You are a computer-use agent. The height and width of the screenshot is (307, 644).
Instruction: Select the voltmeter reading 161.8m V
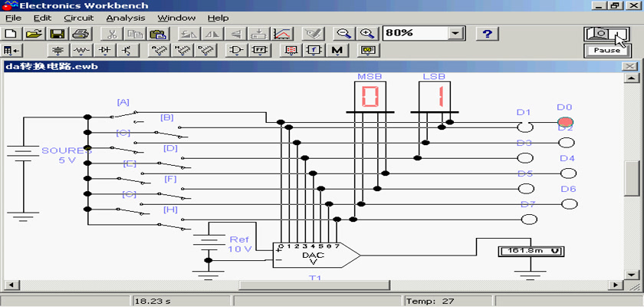pyautogui.click(x=531, y=251)
